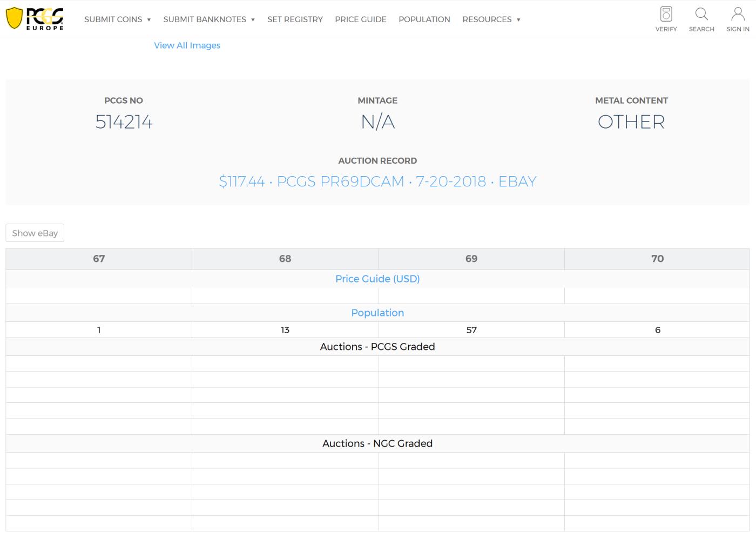Click the View All Images link
The image size is (756, 539).
(x=187, y=45)
